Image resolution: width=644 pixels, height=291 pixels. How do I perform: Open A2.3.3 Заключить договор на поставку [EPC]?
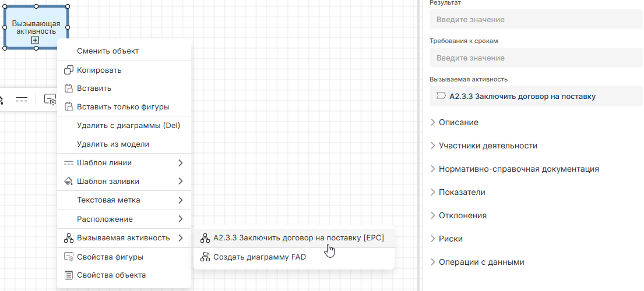click(x=298, y=237)
